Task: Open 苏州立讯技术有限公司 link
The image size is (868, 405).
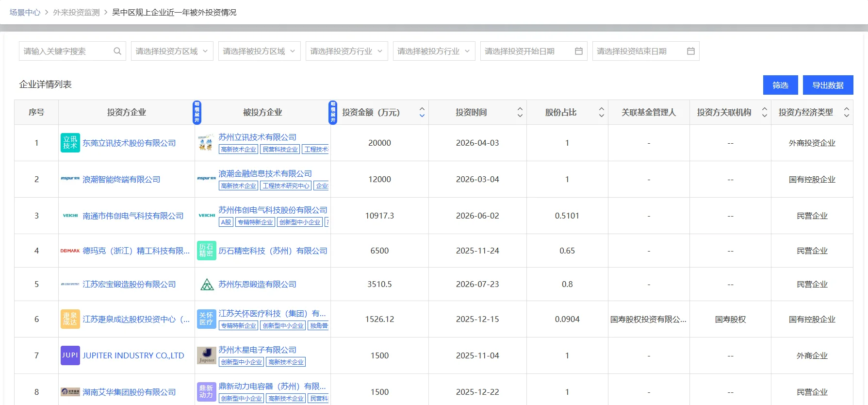Action: click(257, 137)
